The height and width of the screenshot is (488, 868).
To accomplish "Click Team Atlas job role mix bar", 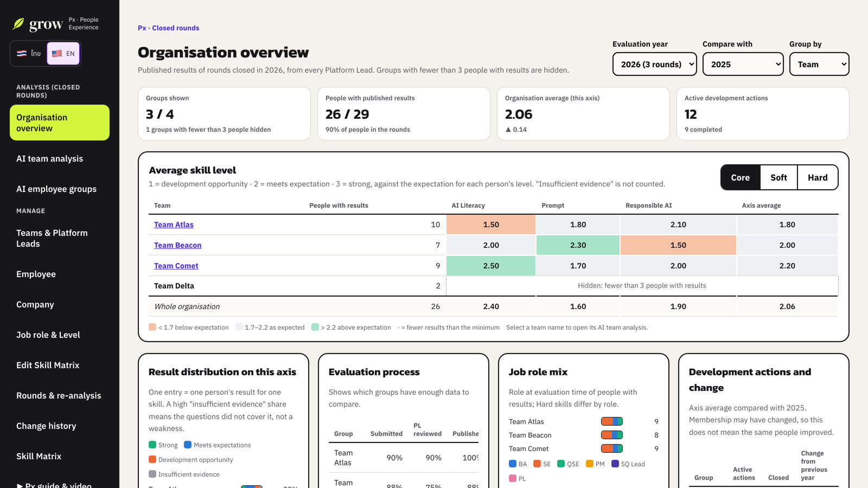I will tap(612, 421).
